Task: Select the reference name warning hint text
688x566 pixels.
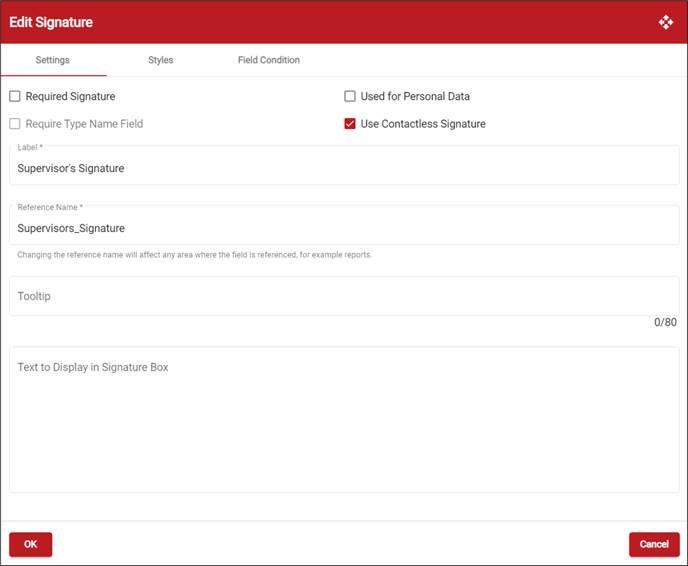Action: click(x=194, y=255)
